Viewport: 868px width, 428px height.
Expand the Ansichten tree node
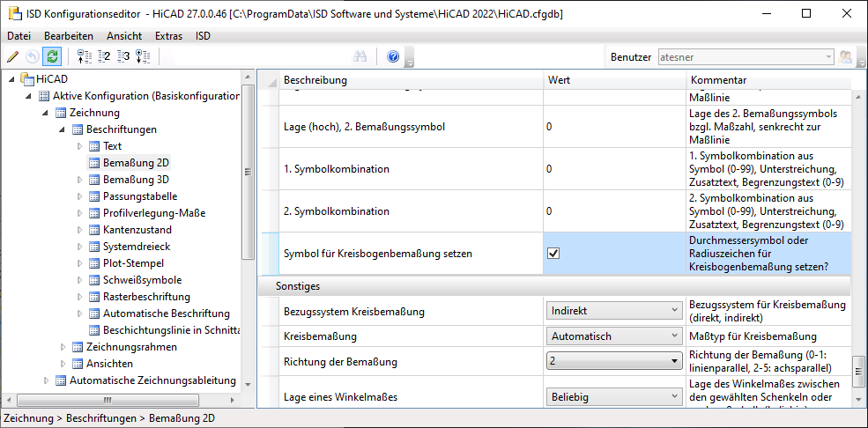click(x=63, y=364)
